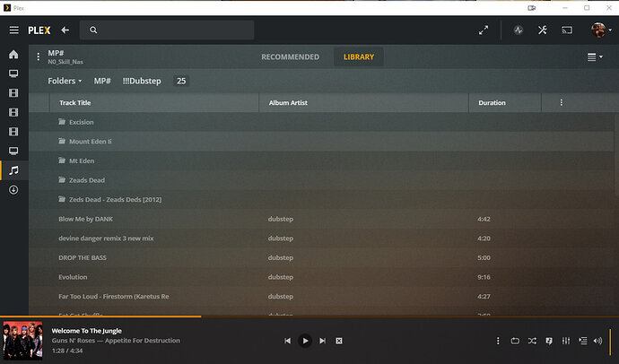This screenshot has height=364, width=619.
Task: Click the Plex logo
Action: point(39,30)
